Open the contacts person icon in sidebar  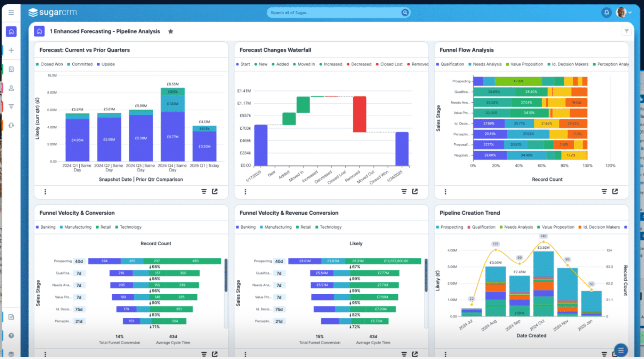pyautogui.click(x=11, y=88)
